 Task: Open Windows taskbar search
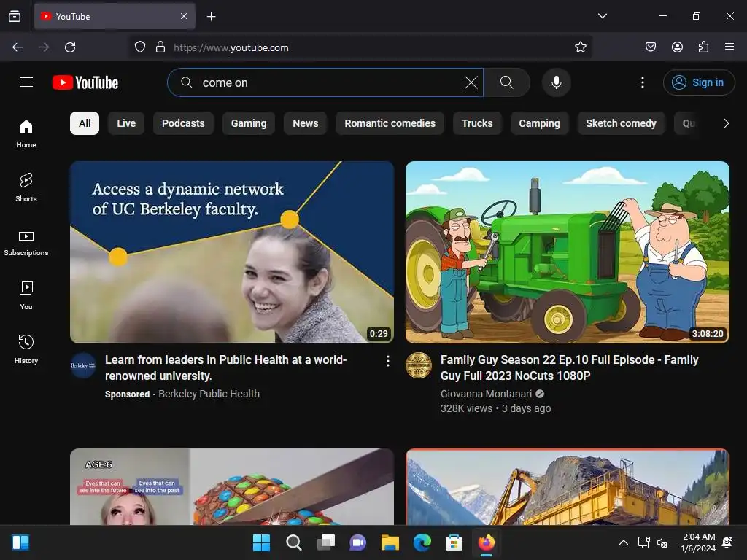pyautogui.click(x=293, y=542)
